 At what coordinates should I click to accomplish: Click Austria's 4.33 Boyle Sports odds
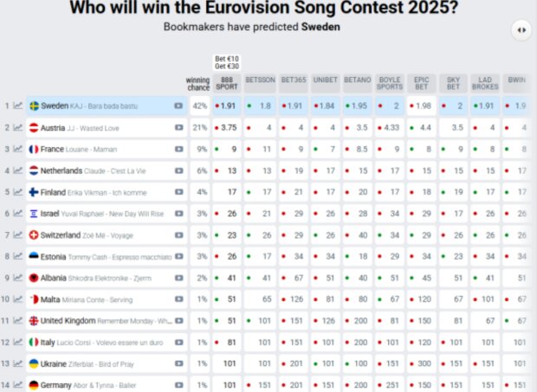coord(390,127)
